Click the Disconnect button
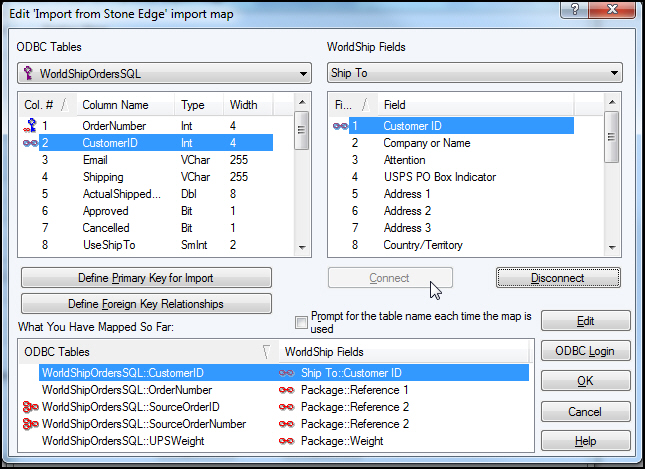 (x=558, y=278)
